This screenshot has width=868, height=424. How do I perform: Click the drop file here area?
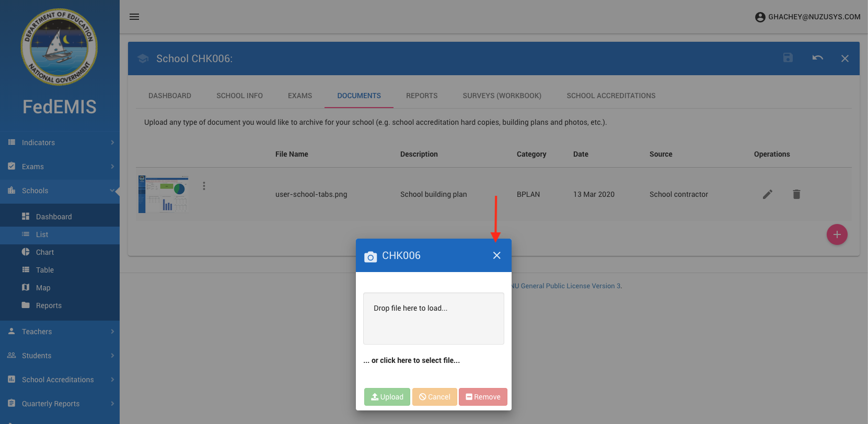(x=433, y=319)
